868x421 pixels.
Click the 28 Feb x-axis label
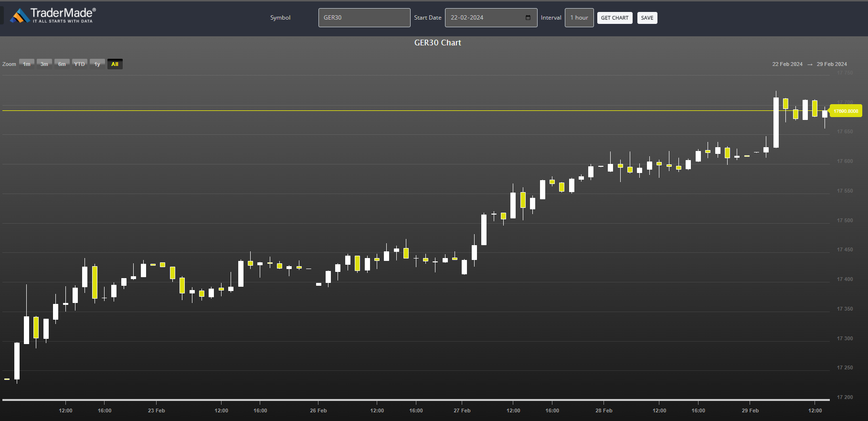(x=604, y=410)
